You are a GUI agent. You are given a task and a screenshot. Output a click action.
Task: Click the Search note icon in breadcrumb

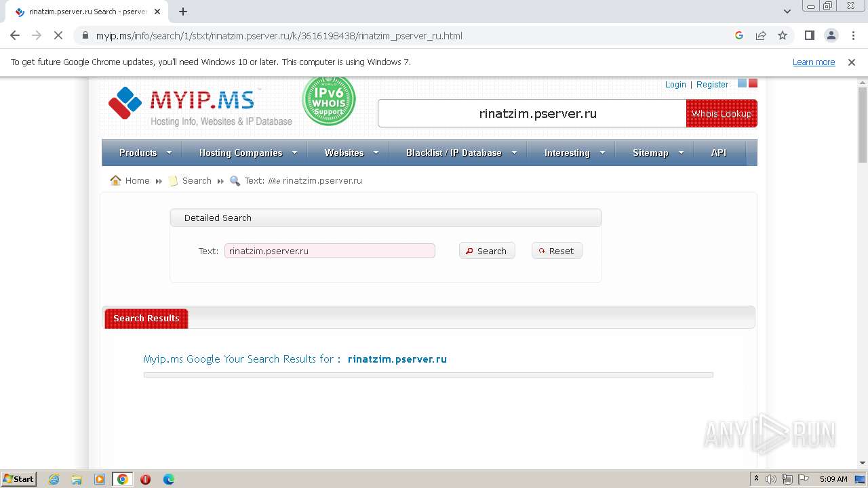click(x=173, y=181)
